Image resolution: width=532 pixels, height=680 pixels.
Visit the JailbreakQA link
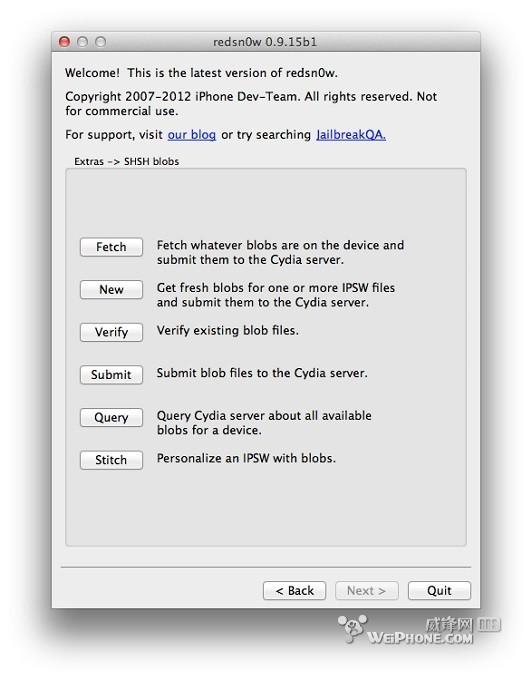(351, 135)
